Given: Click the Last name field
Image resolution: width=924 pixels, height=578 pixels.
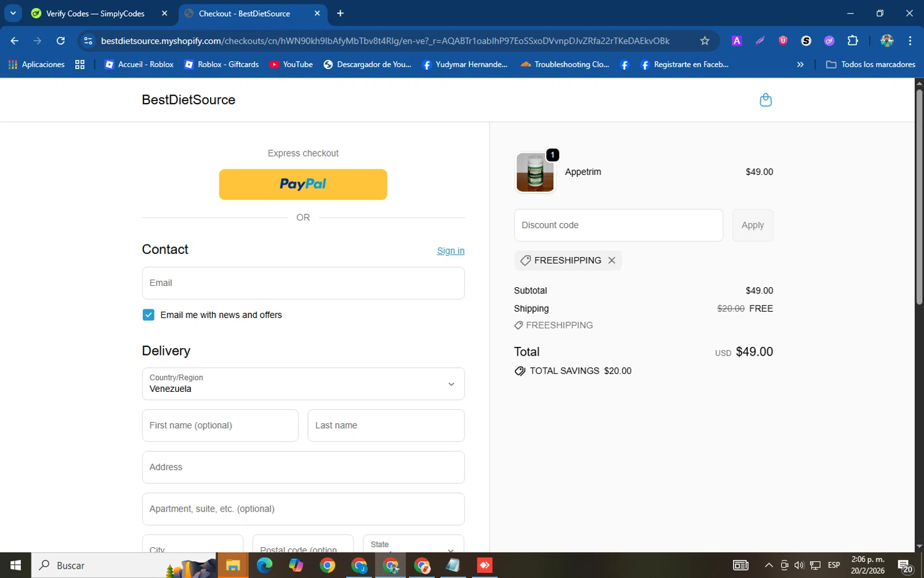Looking at the screenshot, I should [x=386, y=426].
